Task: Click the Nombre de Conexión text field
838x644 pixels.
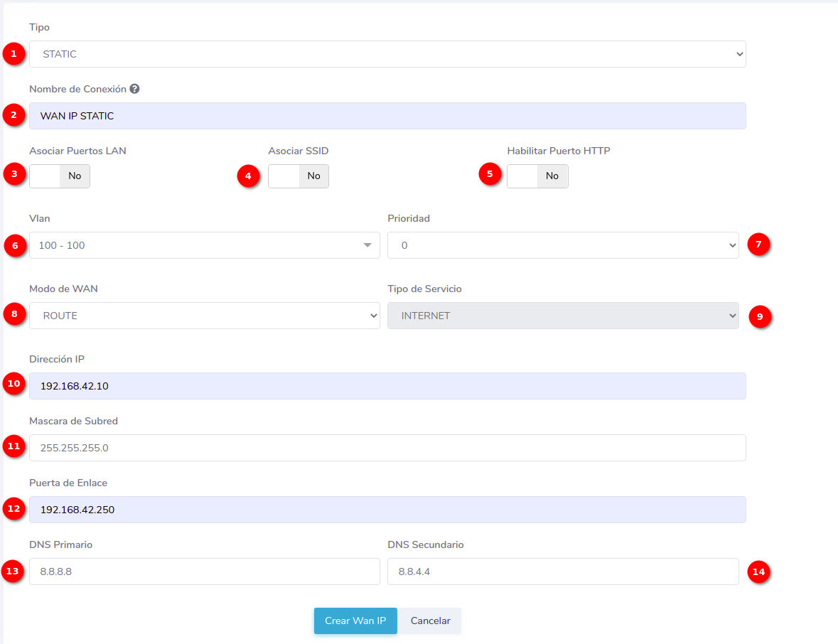Action: (x=387, y=116)
